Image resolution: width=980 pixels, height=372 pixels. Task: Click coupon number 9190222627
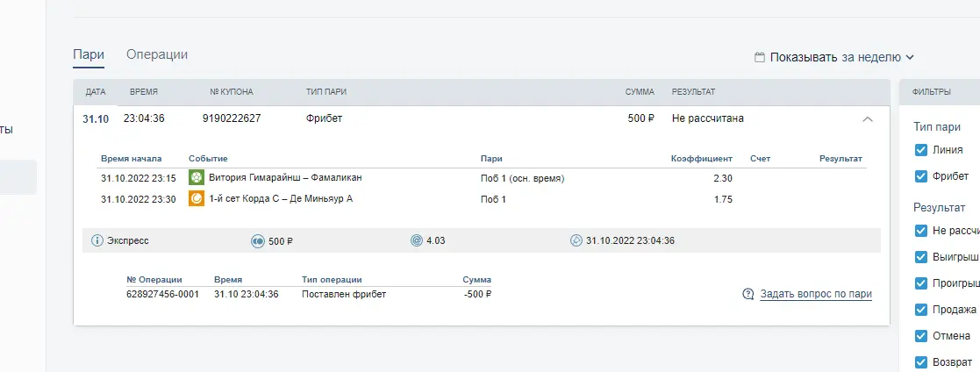click(x=232, y=118)
